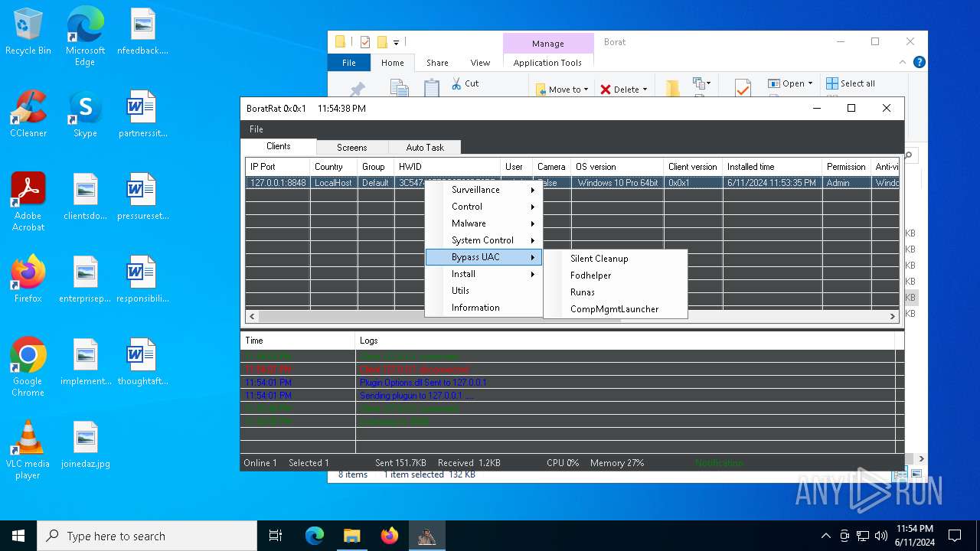Open the notification center icon
This screenshot has width=980, height=551.
tap(955, 536)
